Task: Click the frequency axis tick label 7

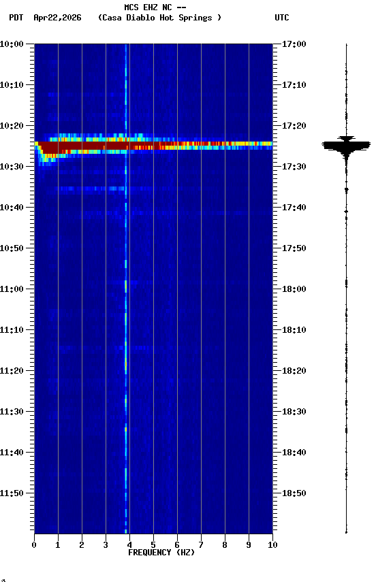Action: coord(201,545)
